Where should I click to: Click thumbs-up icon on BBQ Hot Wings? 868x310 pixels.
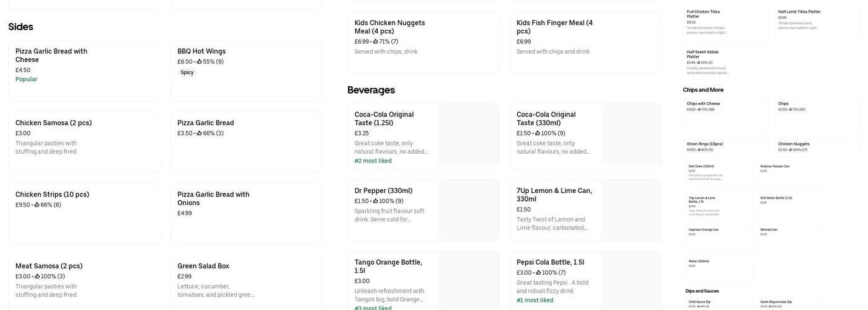[x=200, y=62]
